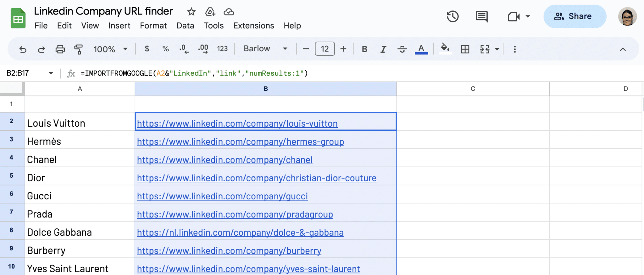Undo the last action
644x275 pixels.
(23, 49)
